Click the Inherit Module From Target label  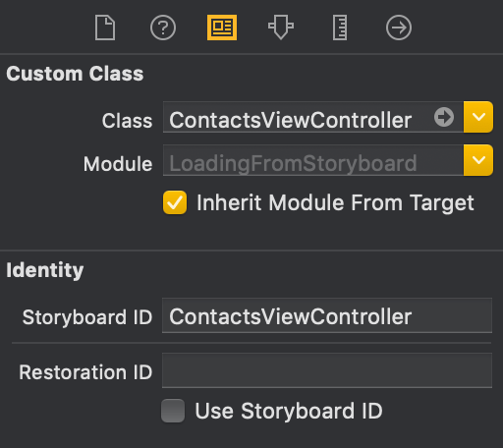[x=335, y=203]
